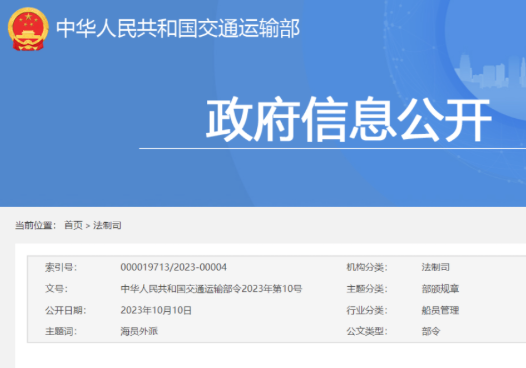The height and width of the screenshot is (368, 526).
Task: Select the 船员管理 value
Action: (440, 310)
